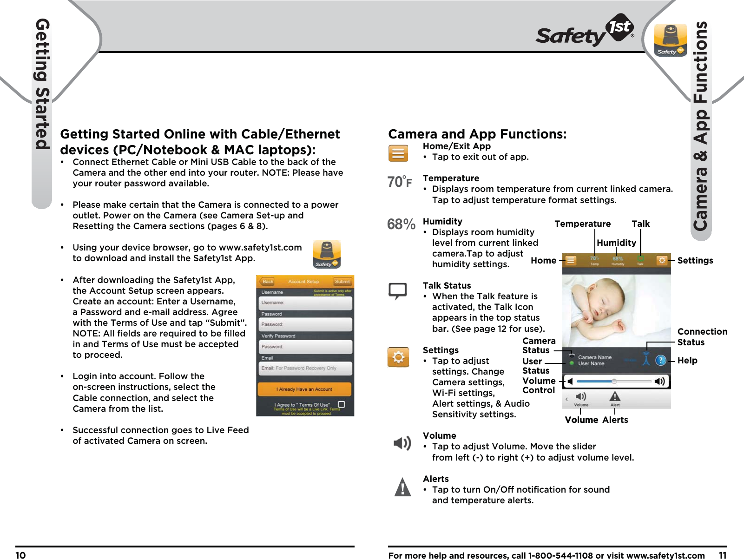
Task: Tap the Home menu icon in the live-feed status bar
Action: (x=571, y=260)
